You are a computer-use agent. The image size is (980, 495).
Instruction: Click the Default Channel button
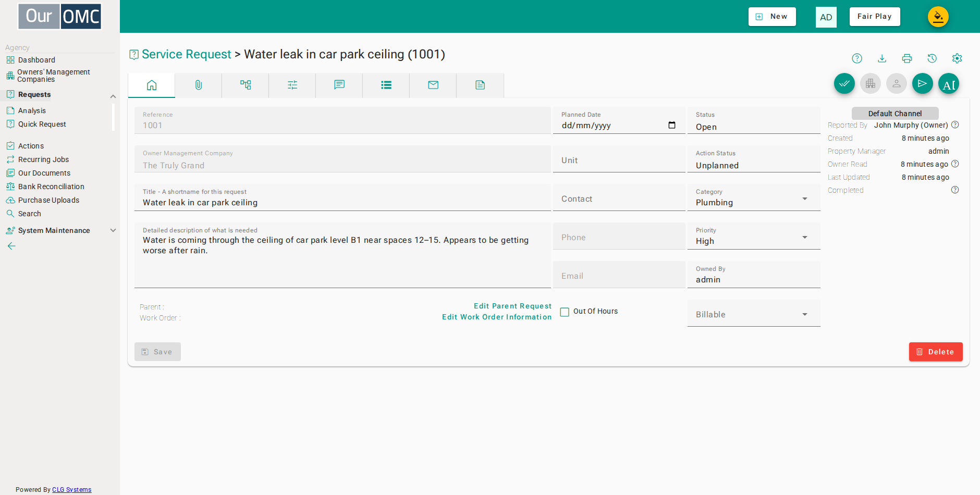895,114
